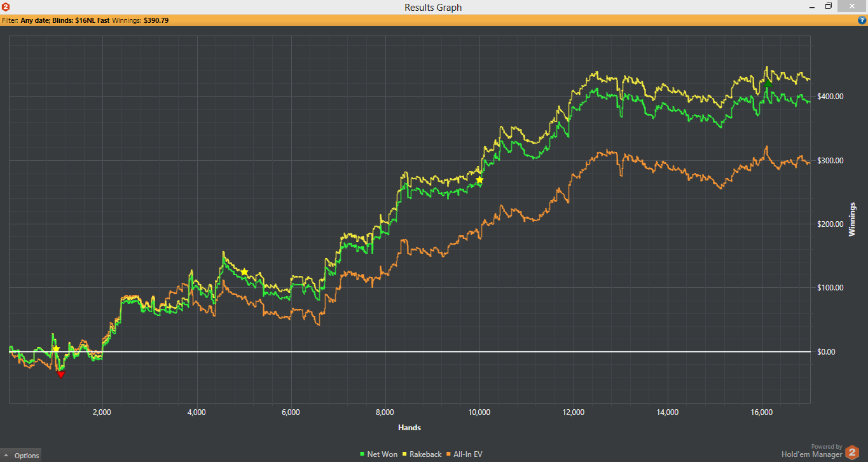The width and height of the screenshot is (868, 462).
Task: Click the "$0.00" axis label
Action: 826,351
